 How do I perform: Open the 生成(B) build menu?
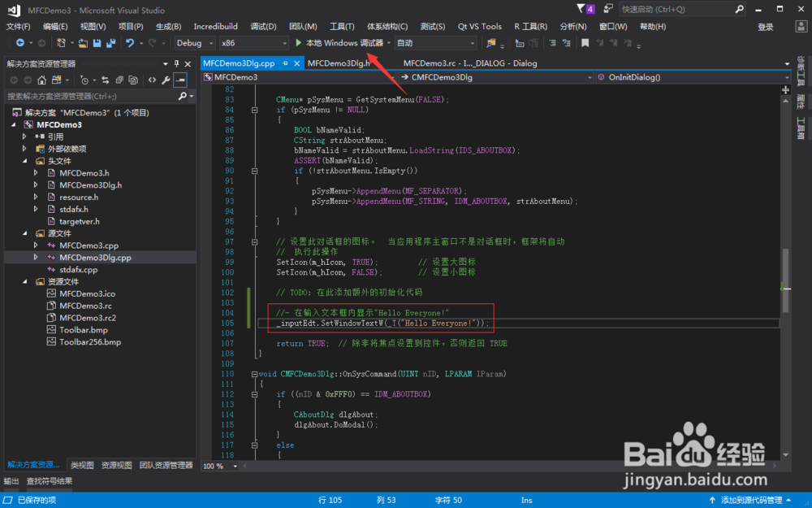[x=168, y=27]
